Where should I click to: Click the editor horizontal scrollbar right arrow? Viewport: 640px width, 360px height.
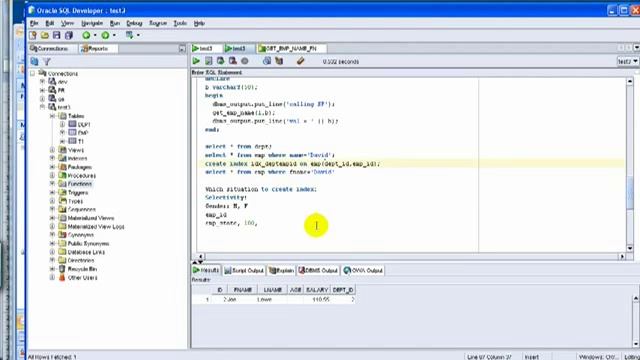click(622, 257)
